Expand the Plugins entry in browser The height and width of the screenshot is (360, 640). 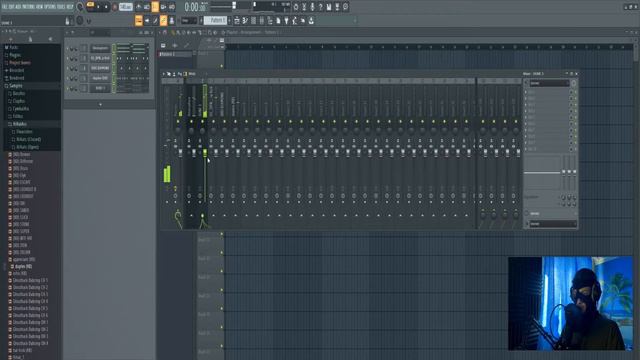pos(15,55)
